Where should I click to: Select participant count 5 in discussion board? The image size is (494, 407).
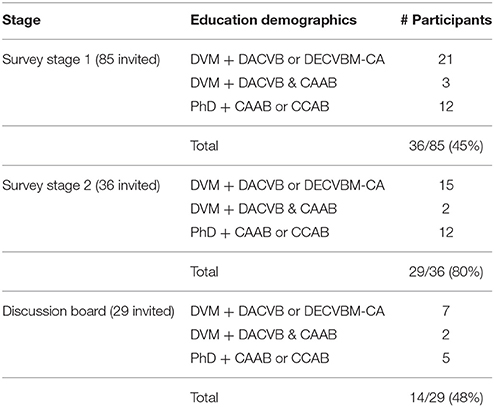tap(446, 358)
